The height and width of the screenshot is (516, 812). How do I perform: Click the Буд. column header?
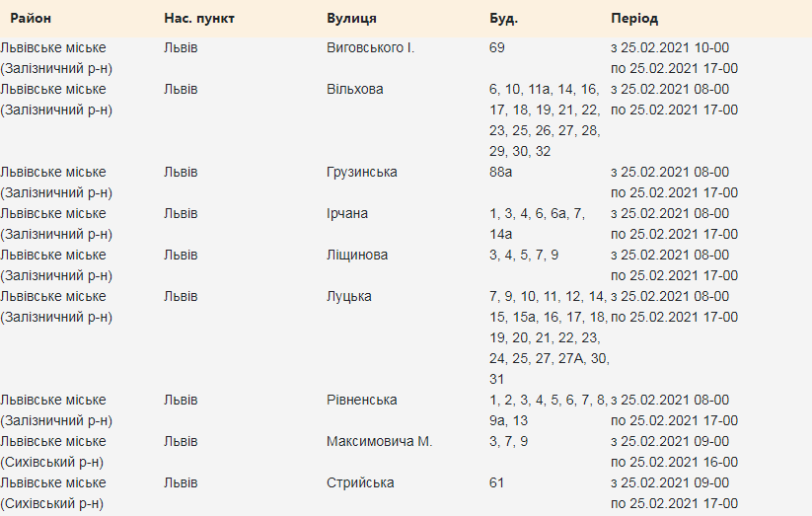[503, 19]
